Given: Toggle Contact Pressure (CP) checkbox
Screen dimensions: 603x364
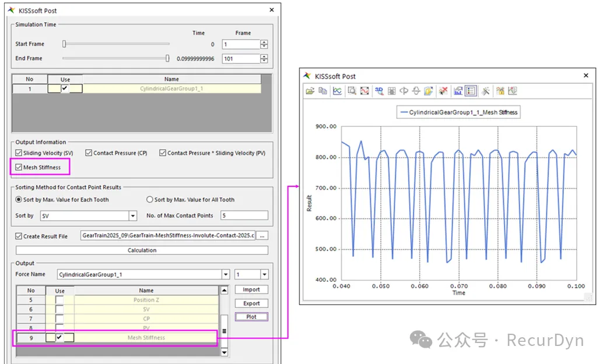Looking at the screenshot, I should pos(89,153).
